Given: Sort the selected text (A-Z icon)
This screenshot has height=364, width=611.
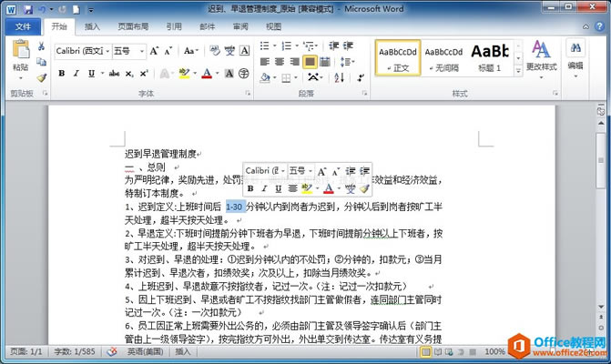Looking at the screenshot, I should pyautogui.click(x=340, y=77).
